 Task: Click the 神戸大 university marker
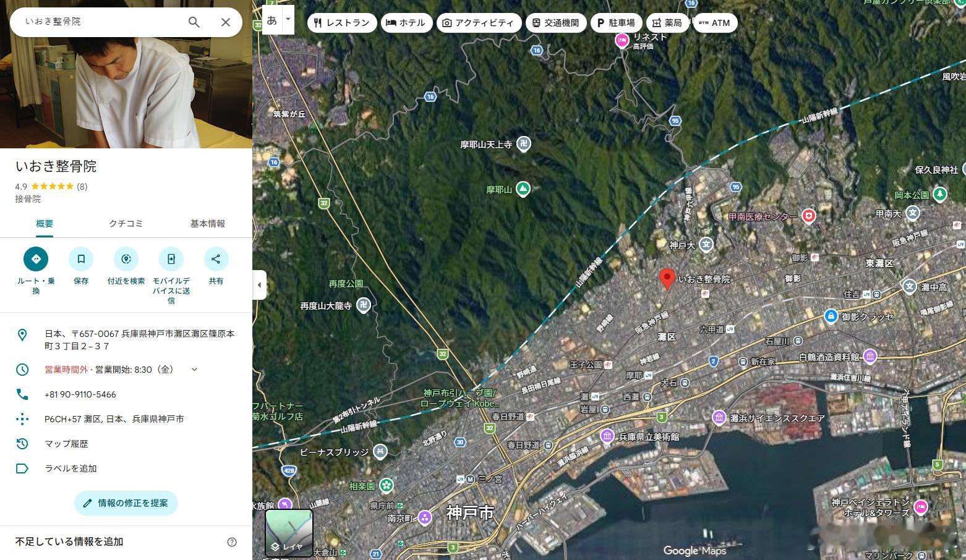click(x=706, y=245)
